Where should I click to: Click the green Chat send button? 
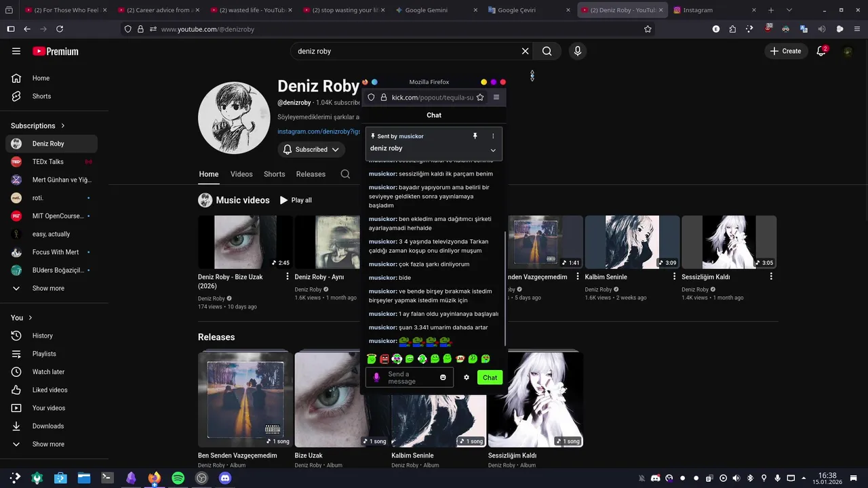click(490, 378)
